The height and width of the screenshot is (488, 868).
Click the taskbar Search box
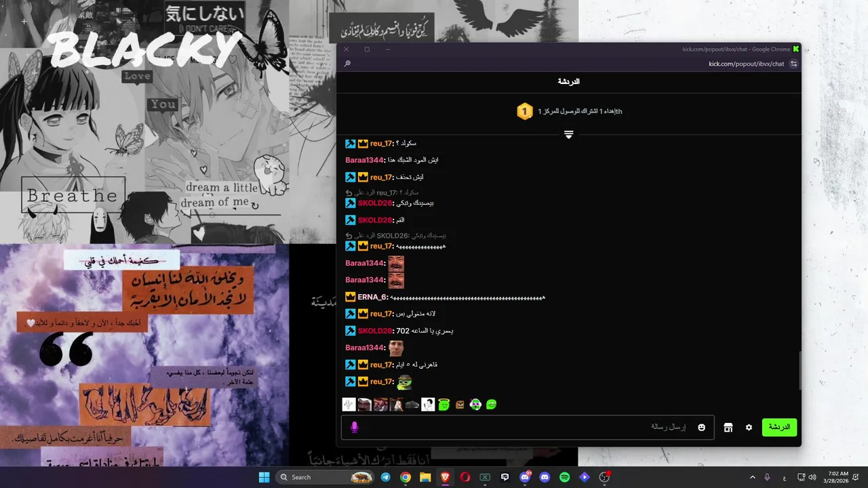click(325, 477)
